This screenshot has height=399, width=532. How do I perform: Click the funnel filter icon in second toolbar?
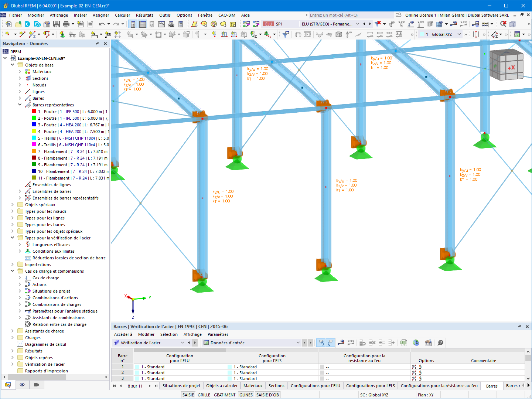click(x=286, y=34)
